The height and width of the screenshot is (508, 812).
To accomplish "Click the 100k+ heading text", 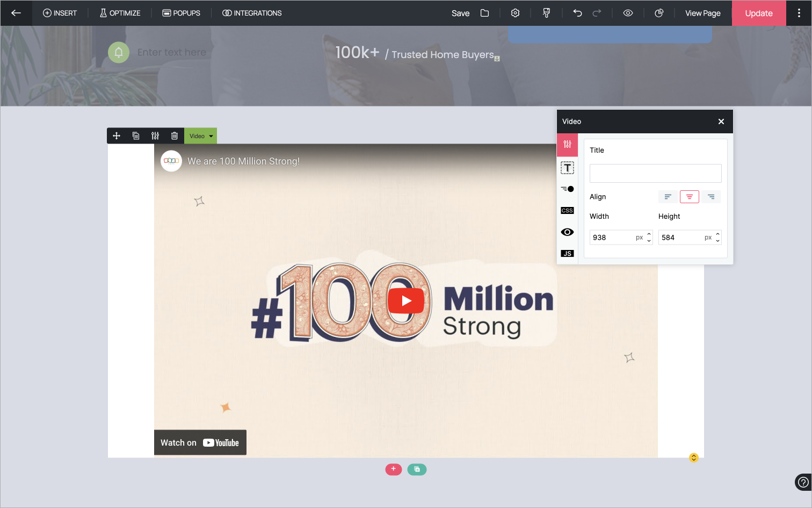I will click(358, 52).
